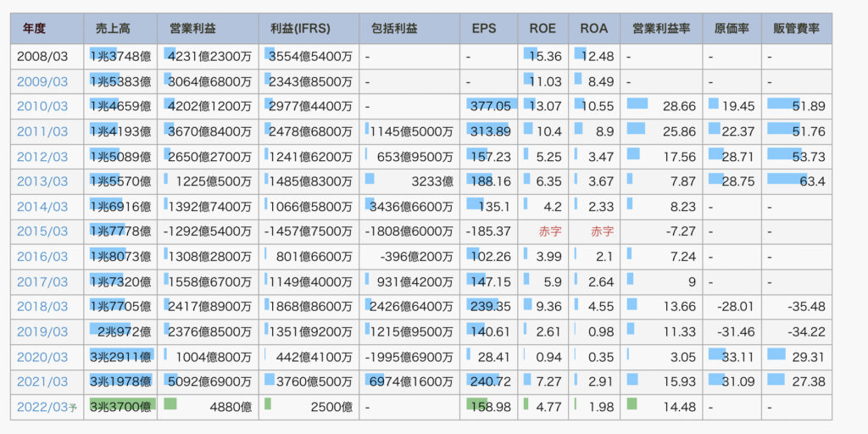868x434 pixels.
Task: Open the 2012/03 fiscal year link
Action: (42, 157)
